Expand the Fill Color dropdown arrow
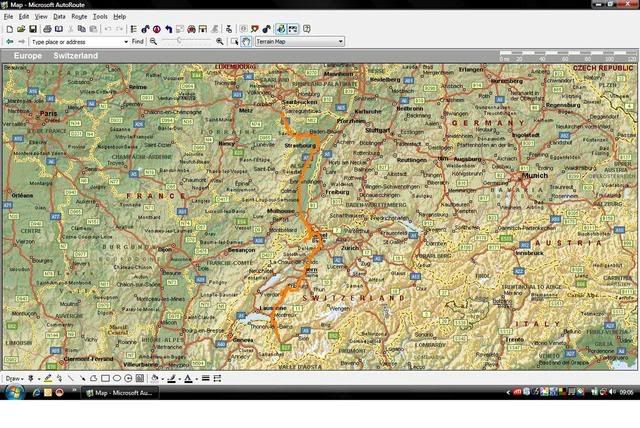Screen dimensions: 640x428 pyautogui.click(x=162, y=379)
